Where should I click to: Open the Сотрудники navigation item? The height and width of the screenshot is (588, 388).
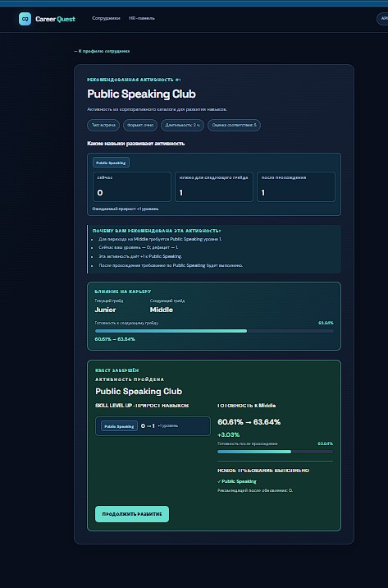click(106, 18)
